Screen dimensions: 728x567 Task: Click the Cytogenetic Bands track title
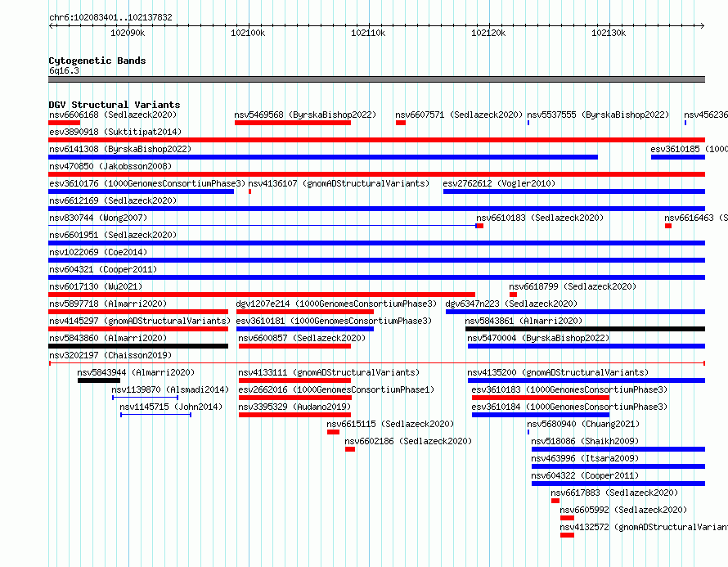97,61
